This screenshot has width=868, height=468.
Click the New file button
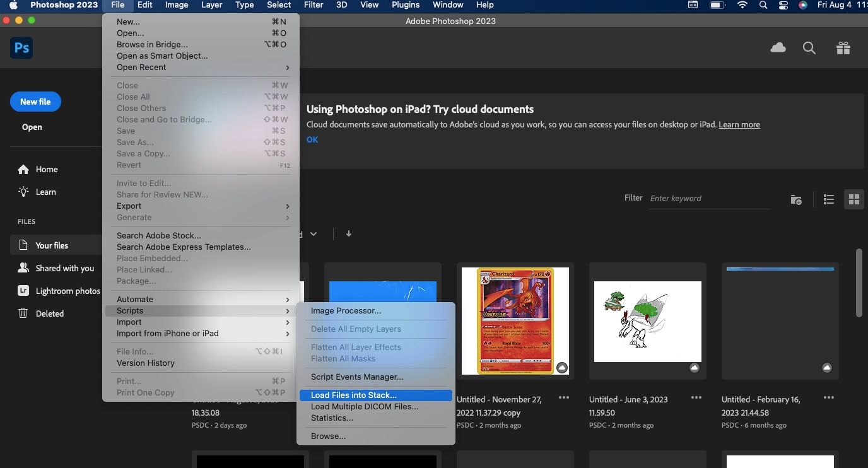click(x=35, y=102)
